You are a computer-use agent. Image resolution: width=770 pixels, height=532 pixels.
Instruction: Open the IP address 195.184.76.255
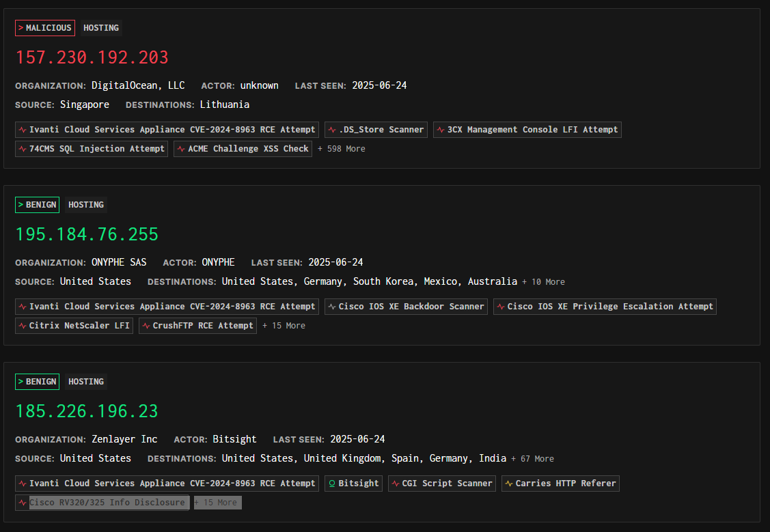(87, 234)
